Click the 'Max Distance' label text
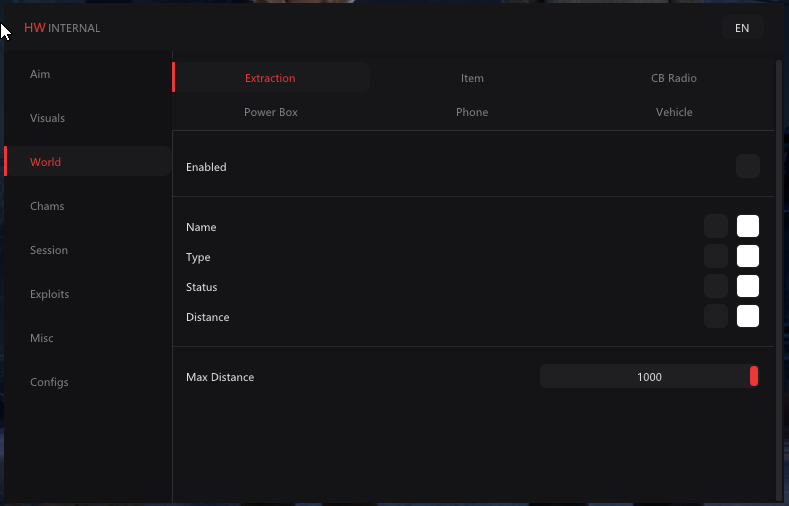The image size is (789, 506). 220,377
